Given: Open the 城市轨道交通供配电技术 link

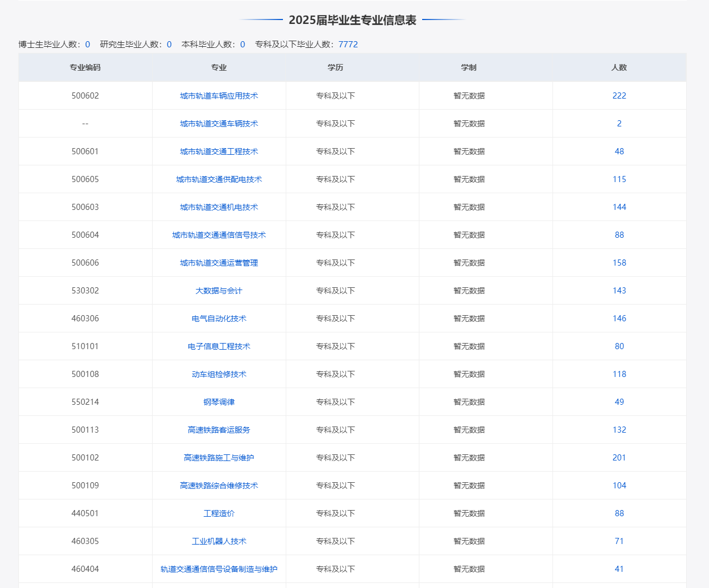Looking at the screenshot, I should coord(219,179).
